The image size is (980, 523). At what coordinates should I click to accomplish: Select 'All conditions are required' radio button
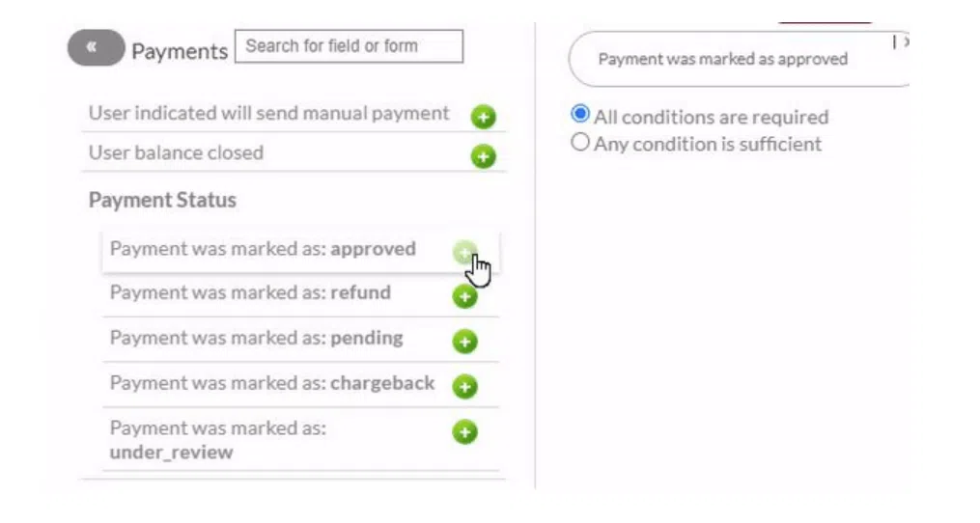coord(580,115)
